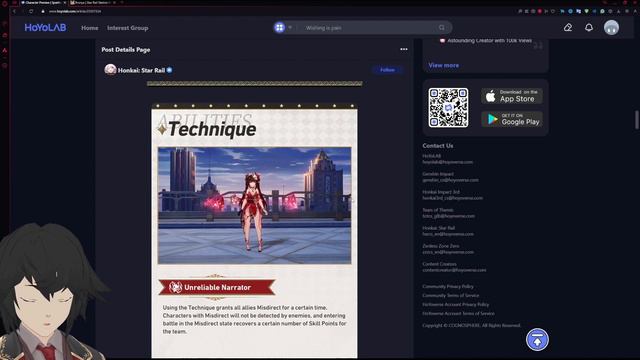Viewport: 640px width, 360px height.
Task: Click the address bar URL
Action: point(75,11)
